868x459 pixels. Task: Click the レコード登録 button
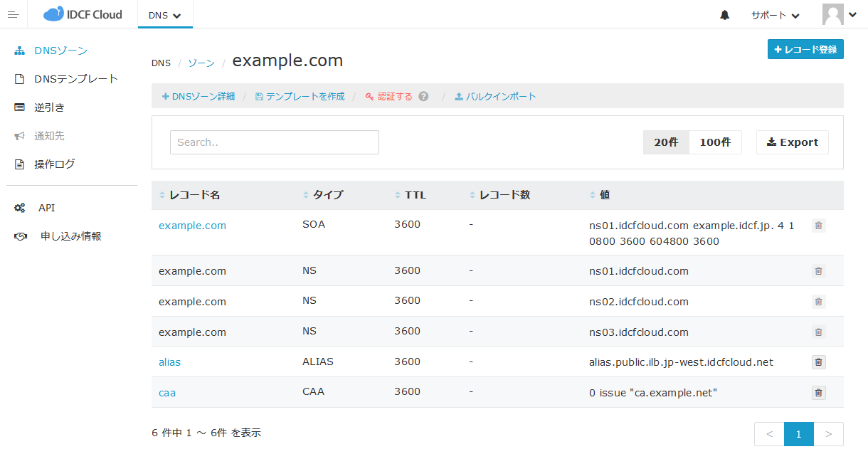[805, 50]
